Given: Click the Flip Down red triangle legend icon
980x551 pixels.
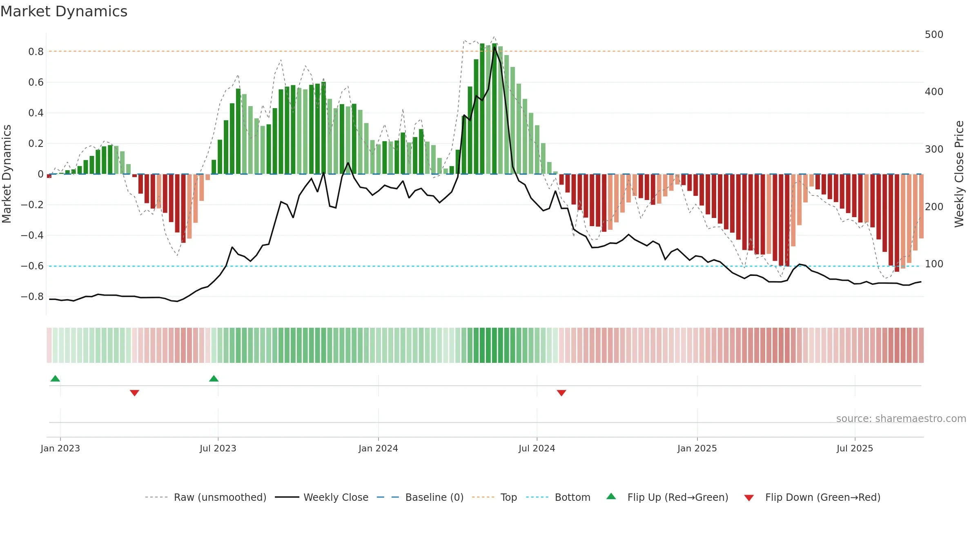Looking at the screenshot, I should (749, 498).
